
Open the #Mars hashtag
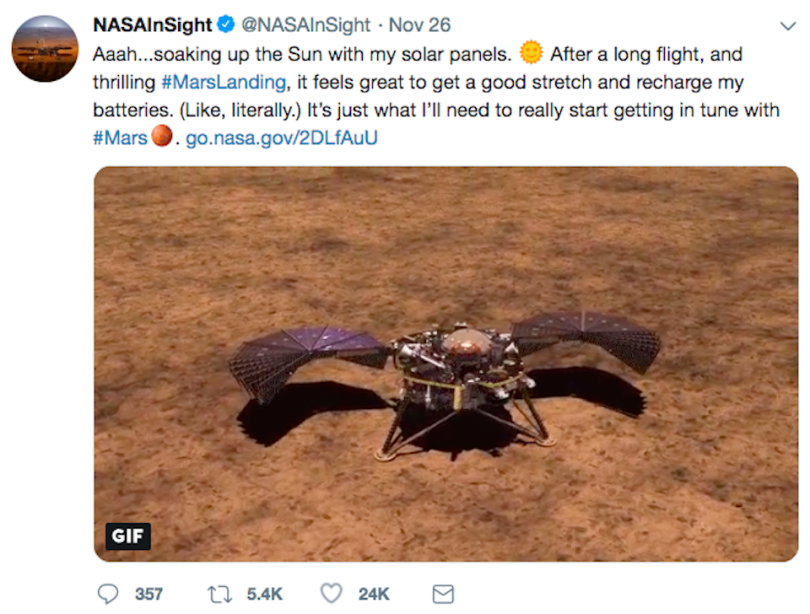(x=120, y=137)
